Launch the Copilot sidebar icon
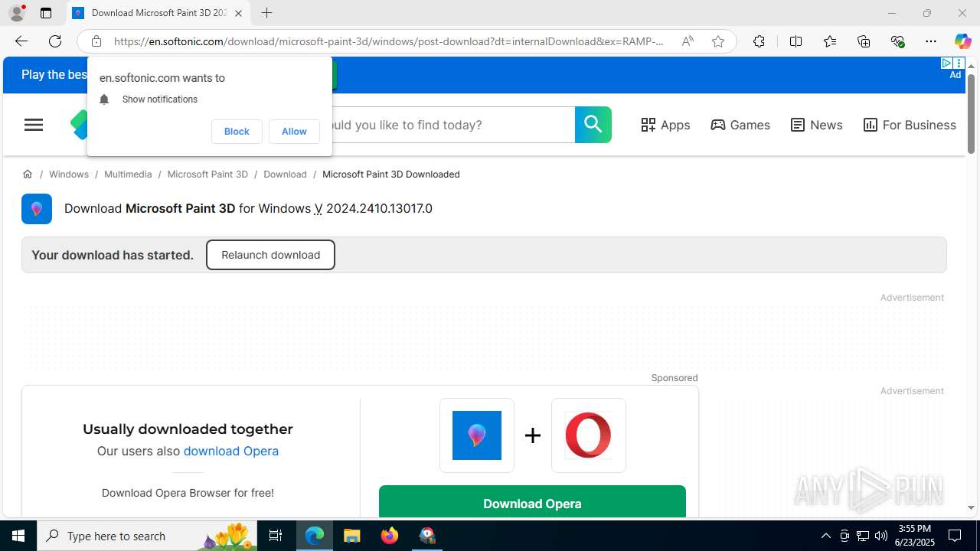The image size is (980, 551). click(x=962, y=41)
